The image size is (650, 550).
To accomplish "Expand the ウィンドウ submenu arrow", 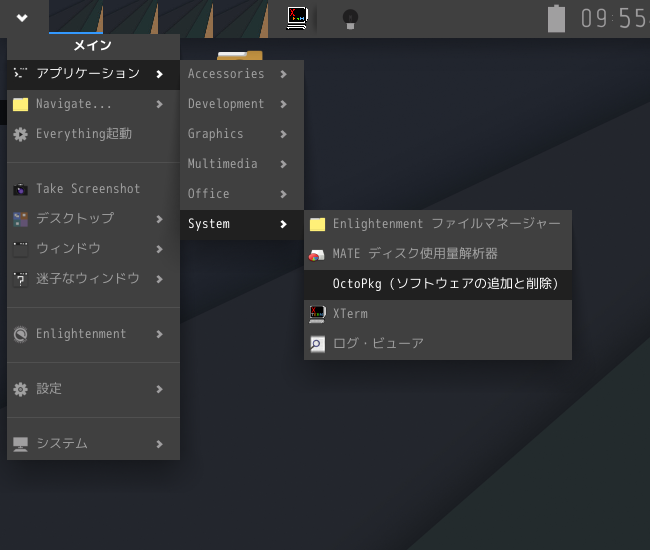I will (x=160, y=249).
